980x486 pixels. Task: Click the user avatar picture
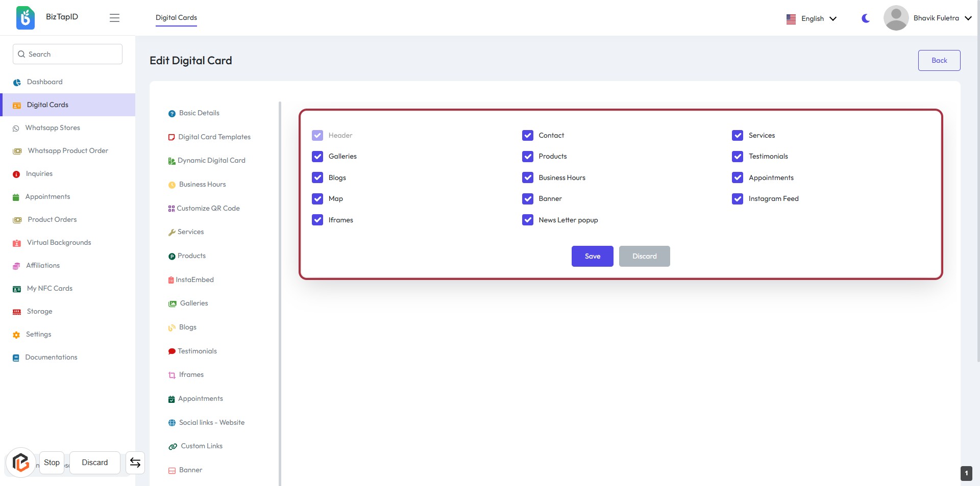[896, 18]
